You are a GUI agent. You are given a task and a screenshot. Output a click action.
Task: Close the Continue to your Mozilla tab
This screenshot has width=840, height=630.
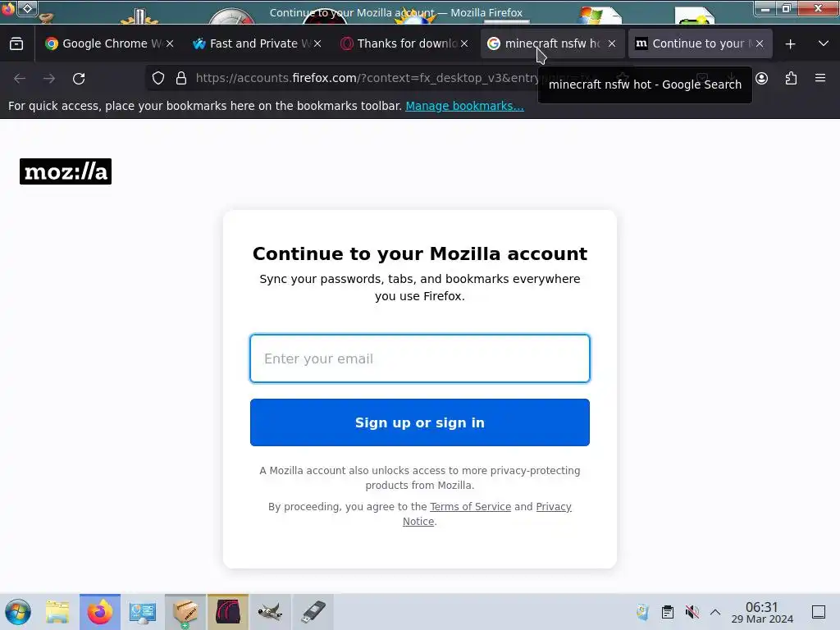(x=760, y=44)
